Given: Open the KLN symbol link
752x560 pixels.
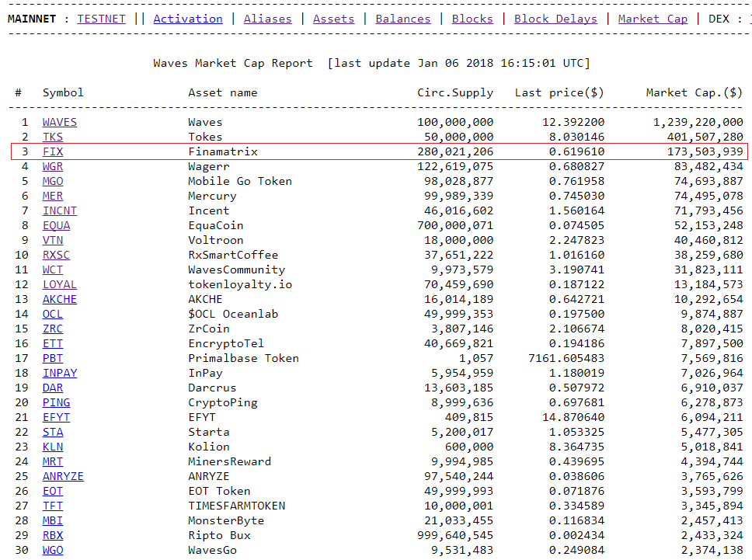Looking at the screenshot, I should pos(53,447).
